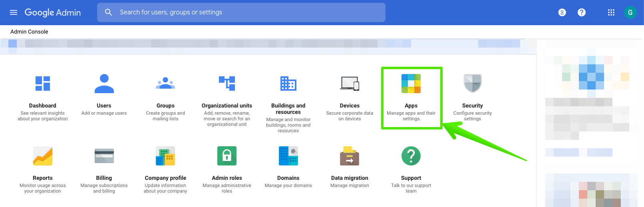Viewport: 644px width, 207px height.
Task: Open the main hamburger menu
Action: (x=14, y=12)
